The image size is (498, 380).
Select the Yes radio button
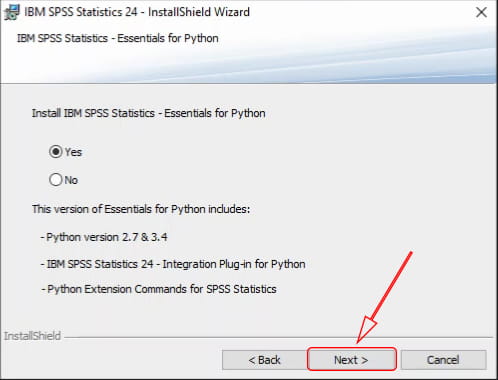(56, 152)
